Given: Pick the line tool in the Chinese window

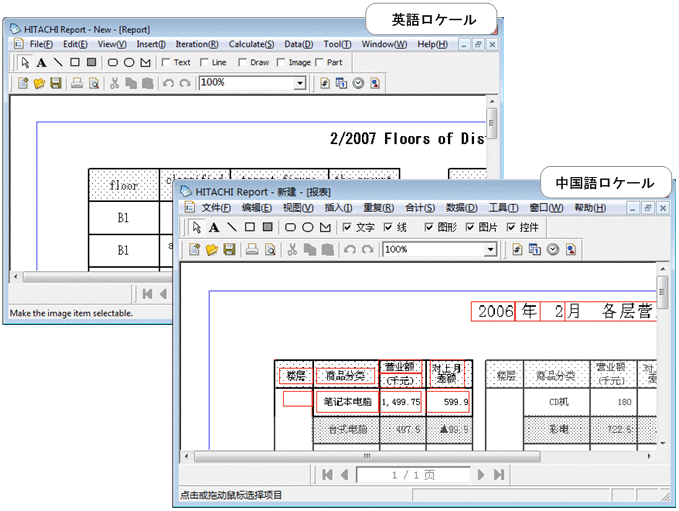Looking at the screenshot, I should click(x=232, y=228).
